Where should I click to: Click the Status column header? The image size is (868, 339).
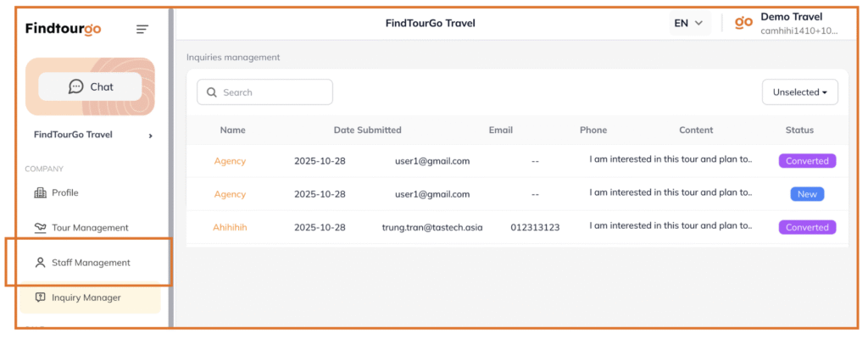pos(799,131)
